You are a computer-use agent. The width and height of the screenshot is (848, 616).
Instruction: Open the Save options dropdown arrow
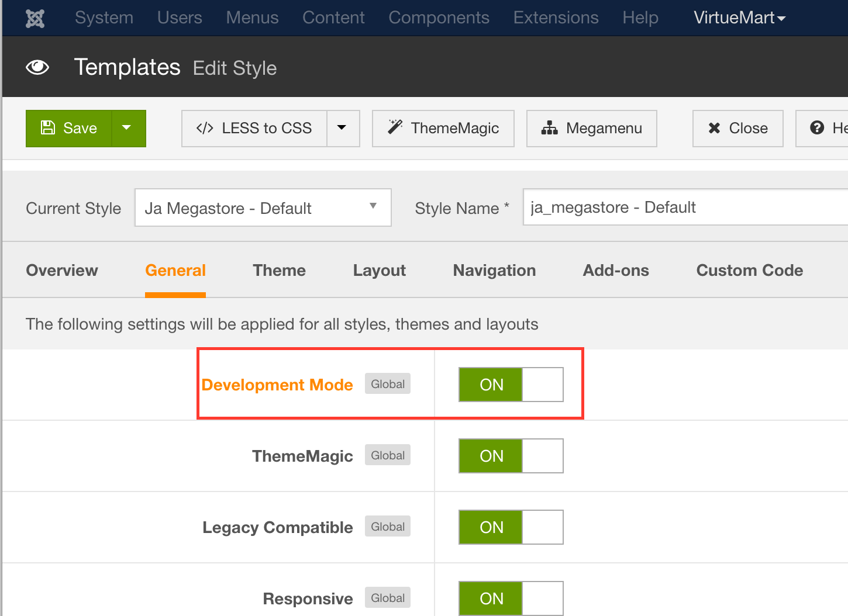tap(129, 128)
